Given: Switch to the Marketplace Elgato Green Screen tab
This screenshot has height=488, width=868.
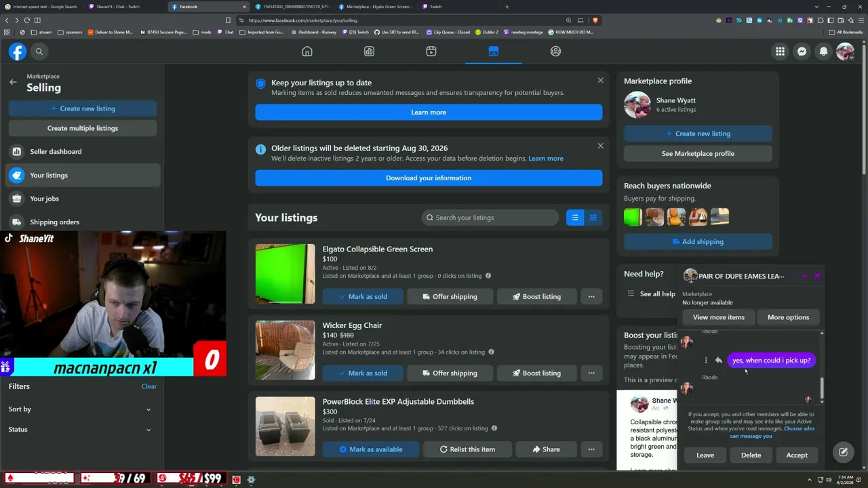Looking at the screenshot, I should (x=375, y=7).
